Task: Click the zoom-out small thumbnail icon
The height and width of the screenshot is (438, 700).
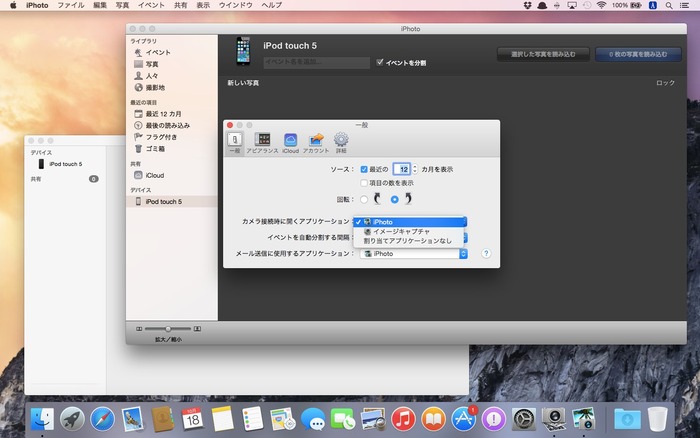Action: pos(139,329)
